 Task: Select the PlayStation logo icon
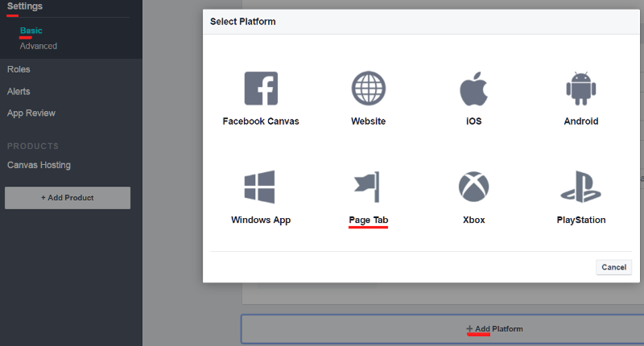[580, 187]
